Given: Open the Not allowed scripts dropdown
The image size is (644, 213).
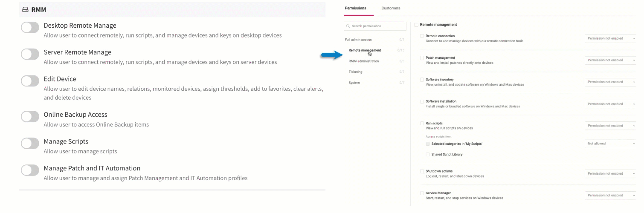Looking at the screenshot, I should tap(610, 144).
